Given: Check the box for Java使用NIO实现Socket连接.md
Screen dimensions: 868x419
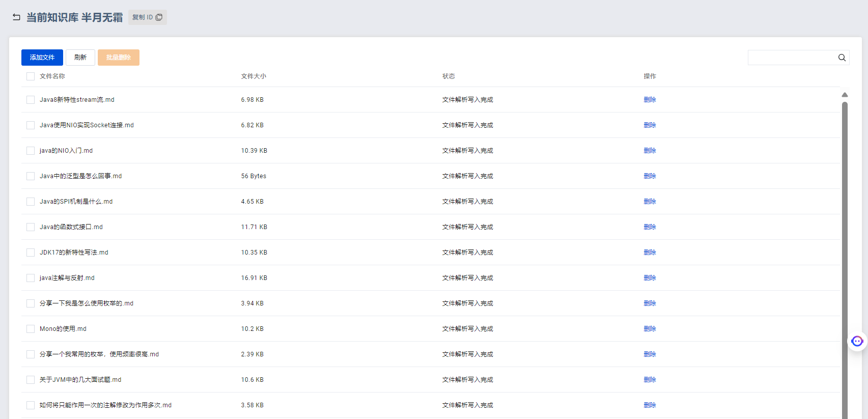Looking at the screenshot, I should tap(31, 125).
